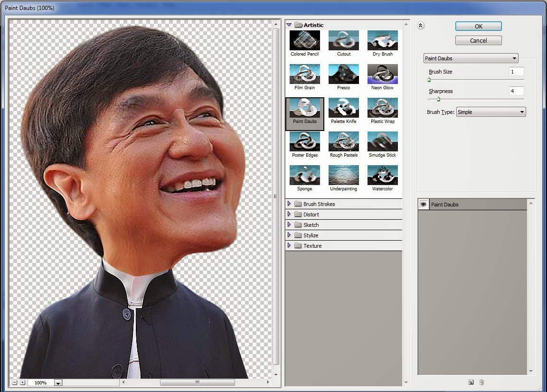Click the Sharpness value input field
The width and height of the screenshot is (547, 392).
(516, 91)
